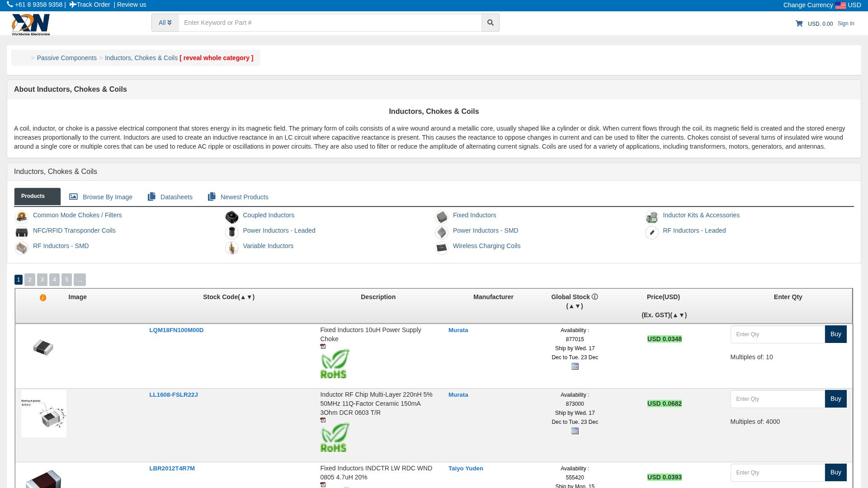868x488 pixels.
Task: Click the Inductor Kits & Accessories icon
Action: 651,217
